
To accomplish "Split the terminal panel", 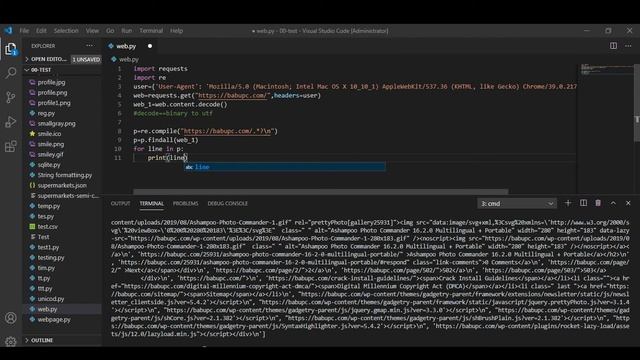I will (x=583, y=203).
